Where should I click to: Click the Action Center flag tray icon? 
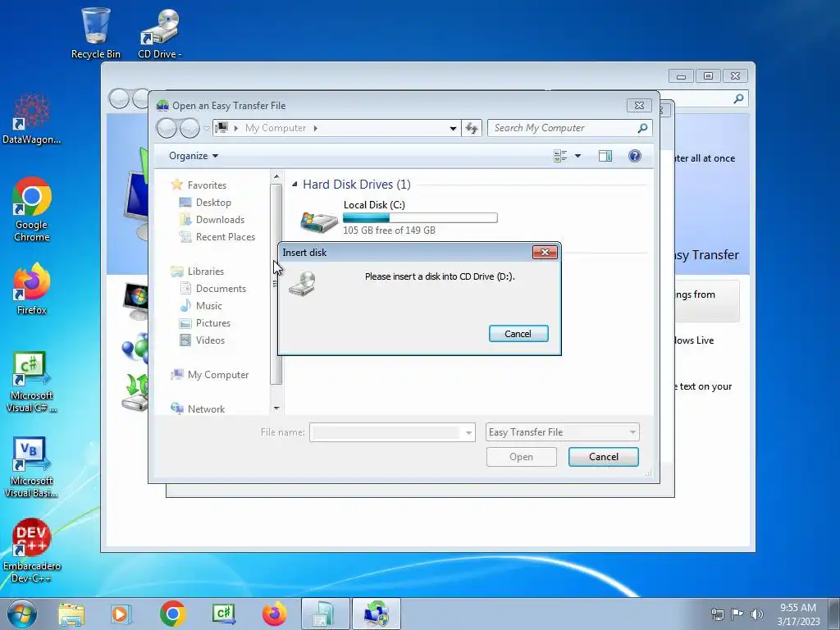click(737, 614)
